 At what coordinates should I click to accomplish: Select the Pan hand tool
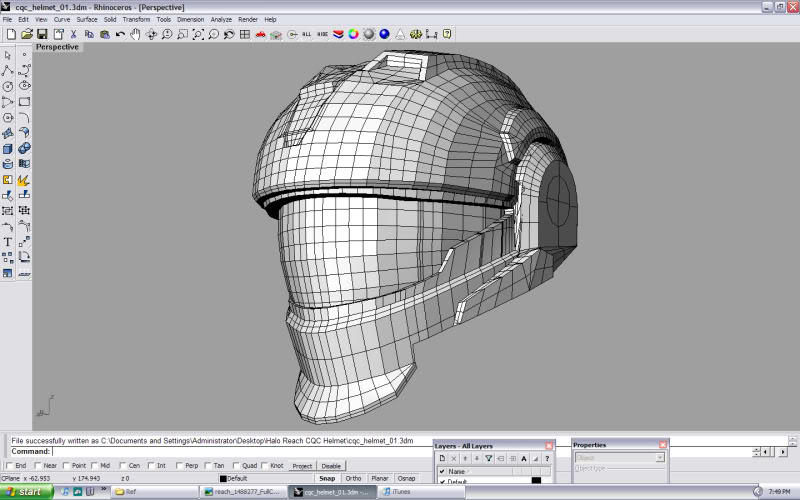coord(136,34)
